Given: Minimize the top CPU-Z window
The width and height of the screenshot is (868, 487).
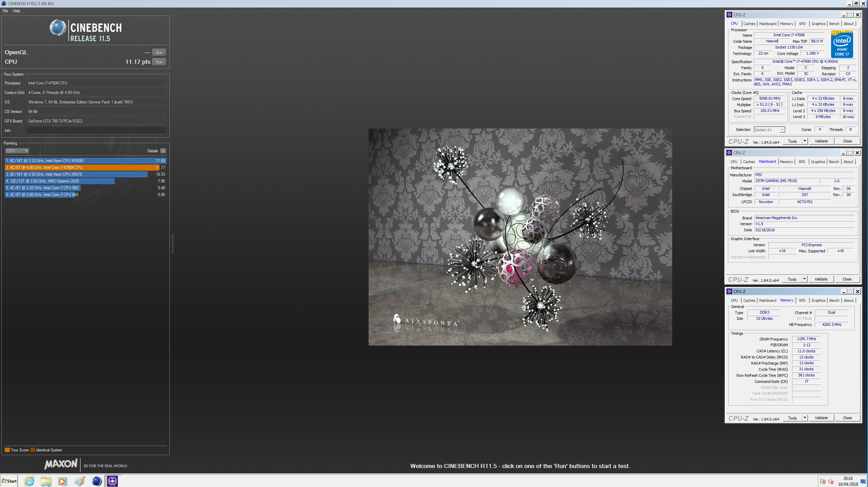Looking at the screenshot, I should click(843, 15).
